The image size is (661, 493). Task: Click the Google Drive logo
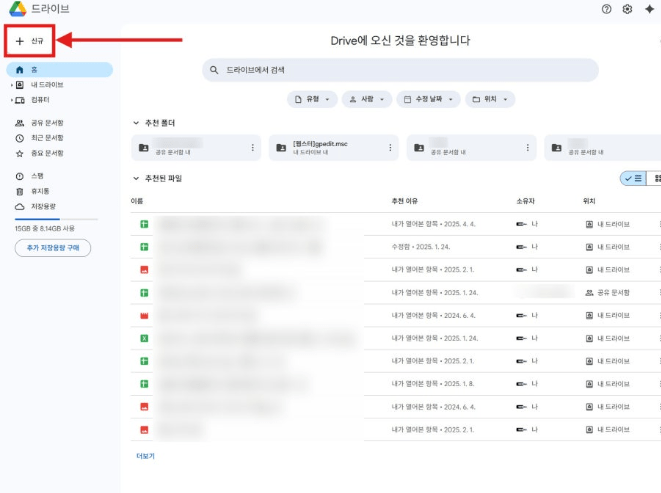[18, 8]
